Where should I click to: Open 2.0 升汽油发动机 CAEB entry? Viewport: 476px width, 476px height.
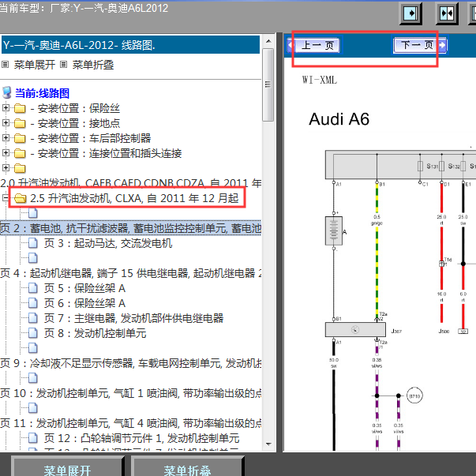click(130, 183)
